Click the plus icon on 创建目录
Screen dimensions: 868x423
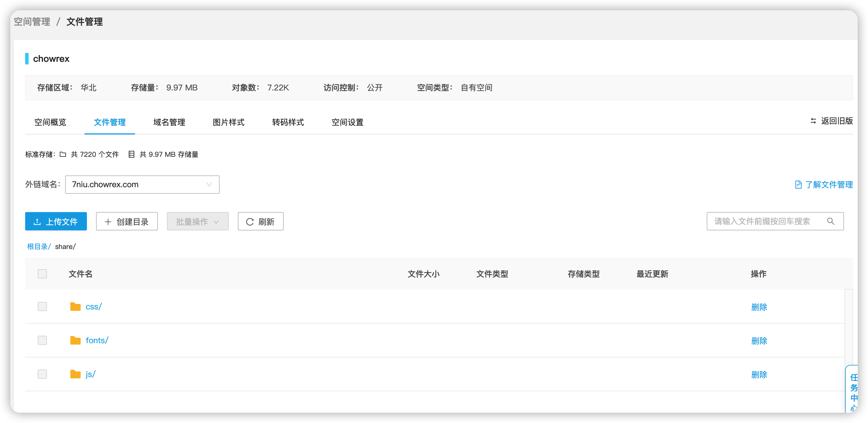(x=108, y=222)
